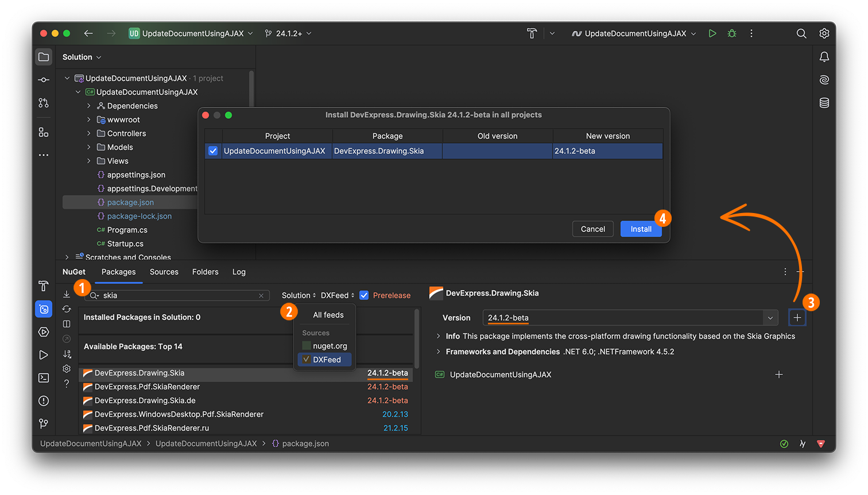Open the Commit tool window
868x495 pixels.
point(44,80)
